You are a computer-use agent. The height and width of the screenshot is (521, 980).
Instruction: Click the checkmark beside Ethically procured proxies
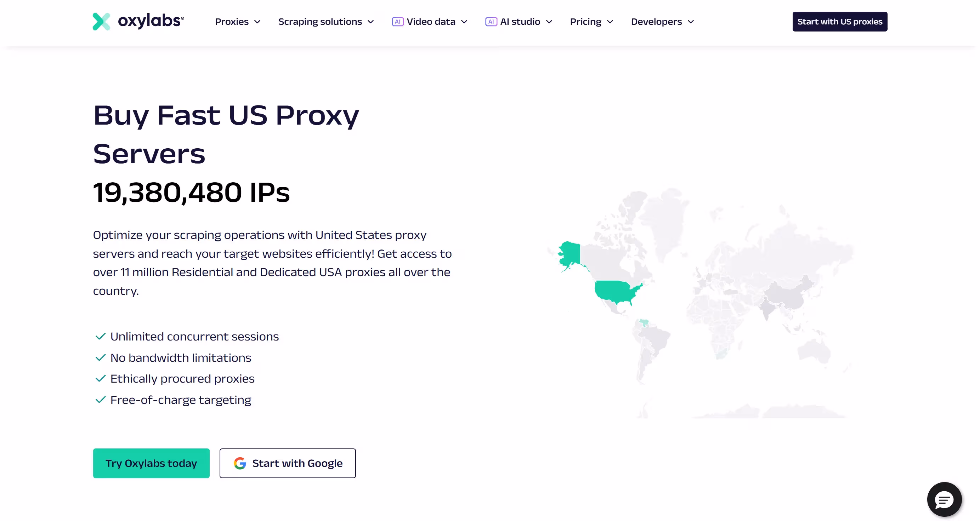100,378
